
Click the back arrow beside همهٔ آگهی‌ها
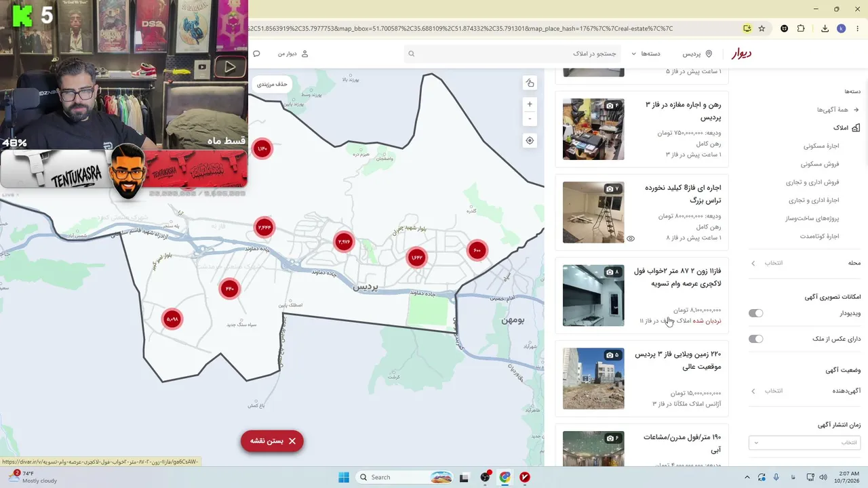[x=856, y=109]
